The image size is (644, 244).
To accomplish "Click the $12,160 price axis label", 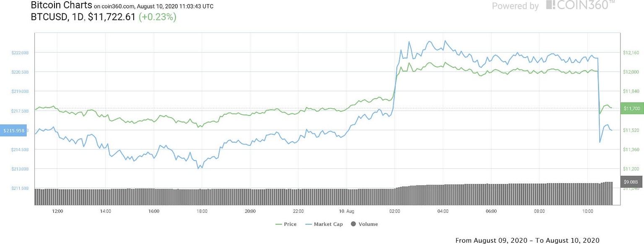I will point(631,52).
